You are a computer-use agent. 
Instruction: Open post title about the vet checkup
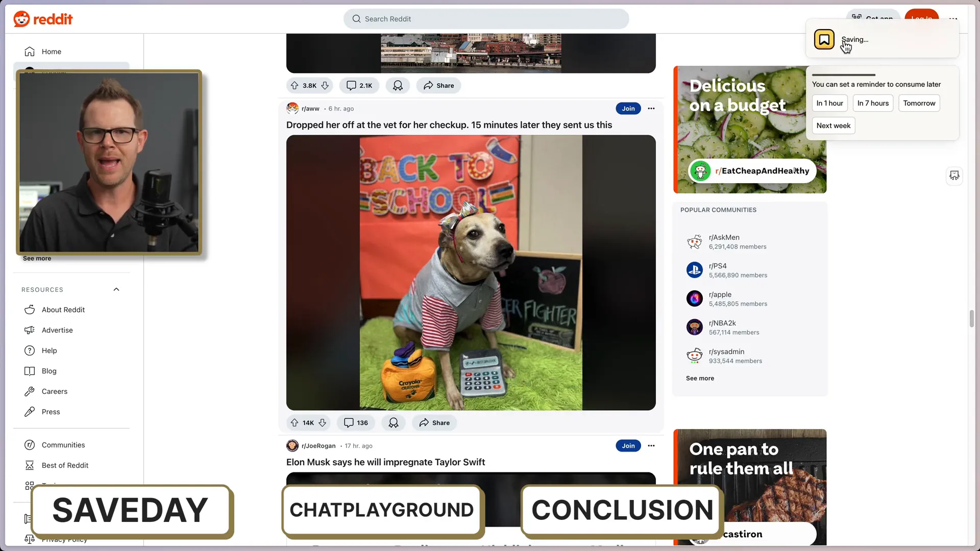click(449, 125)
